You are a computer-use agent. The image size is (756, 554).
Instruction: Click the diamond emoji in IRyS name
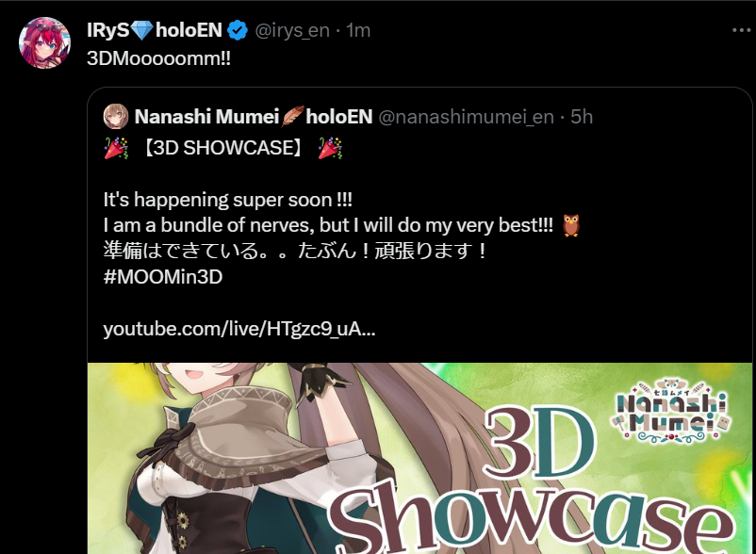pyautogui.click(x=142, y=30)
